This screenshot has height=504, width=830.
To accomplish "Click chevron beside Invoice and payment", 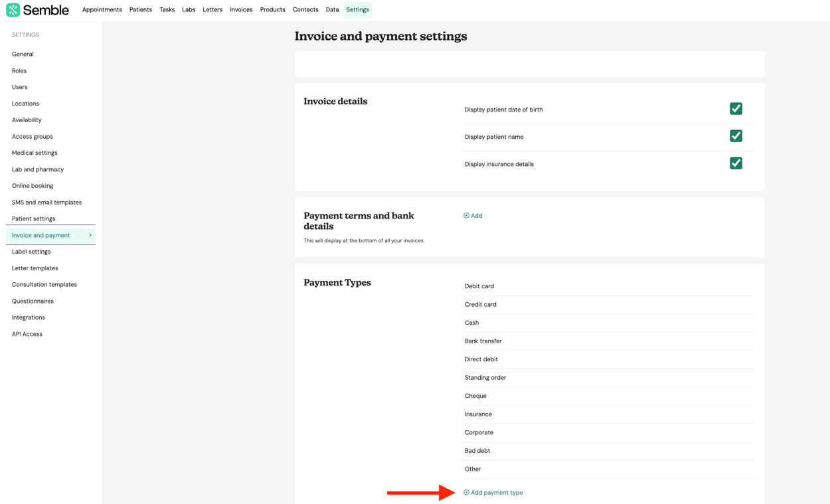I will pos(90,235).
